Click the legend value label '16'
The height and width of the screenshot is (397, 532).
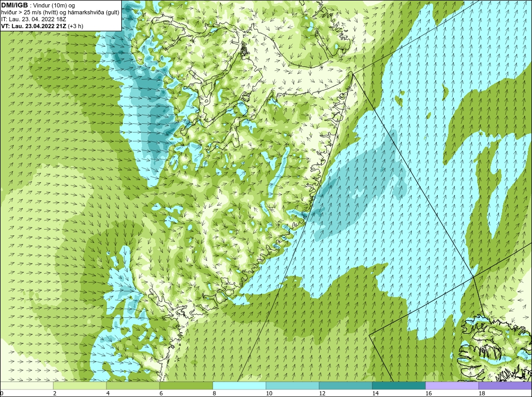tap(428, 393)
